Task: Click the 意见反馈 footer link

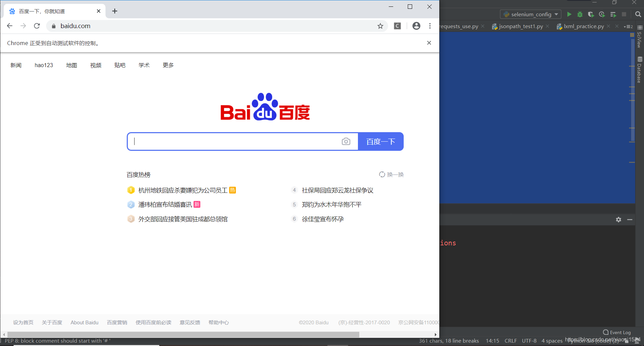Action: click(x=190, y=322)
